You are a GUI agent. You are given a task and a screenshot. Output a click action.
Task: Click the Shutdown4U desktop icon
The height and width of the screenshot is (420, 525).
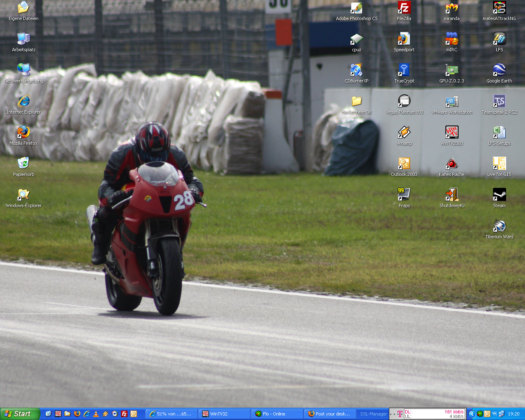452,198
